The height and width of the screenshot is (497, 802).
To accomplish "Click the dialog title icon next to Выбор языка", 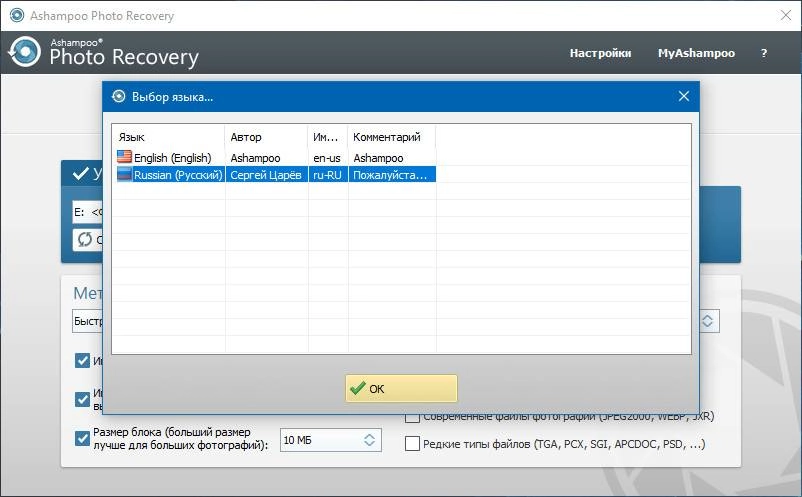I will 119,96.
